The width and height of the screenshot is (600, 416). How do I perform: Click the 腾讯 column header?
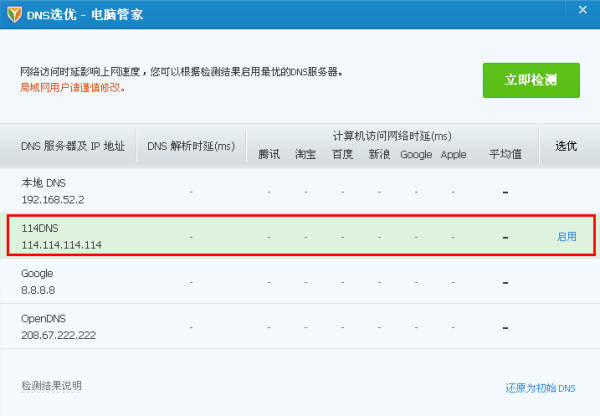(x=269, y=154)
